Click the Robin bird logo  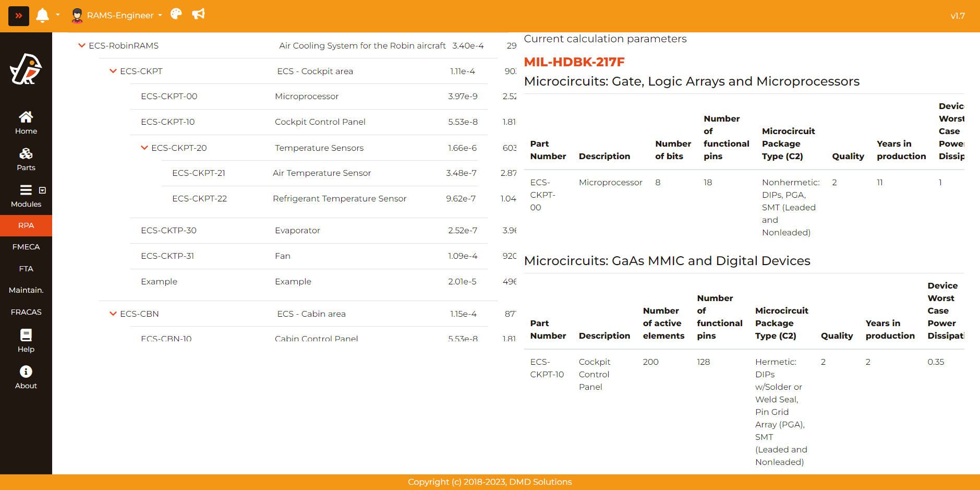click(x=26, y=69)
